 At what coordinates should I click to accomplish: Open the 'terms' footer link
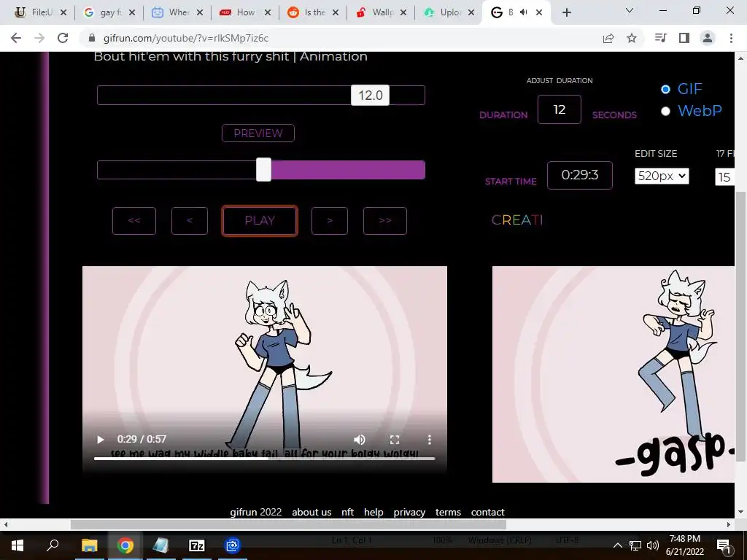click(x=449, y=513)
